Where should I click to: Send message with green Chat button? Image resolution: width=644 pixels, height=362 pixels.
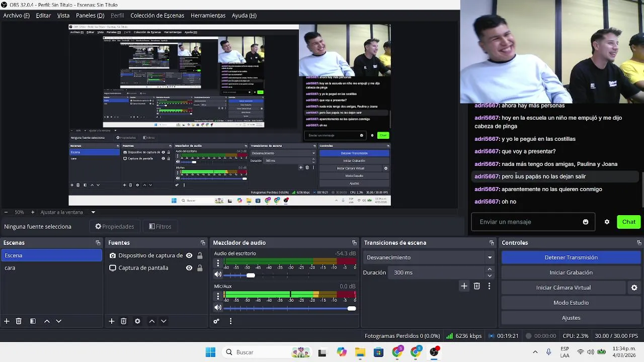click(629, 222)
